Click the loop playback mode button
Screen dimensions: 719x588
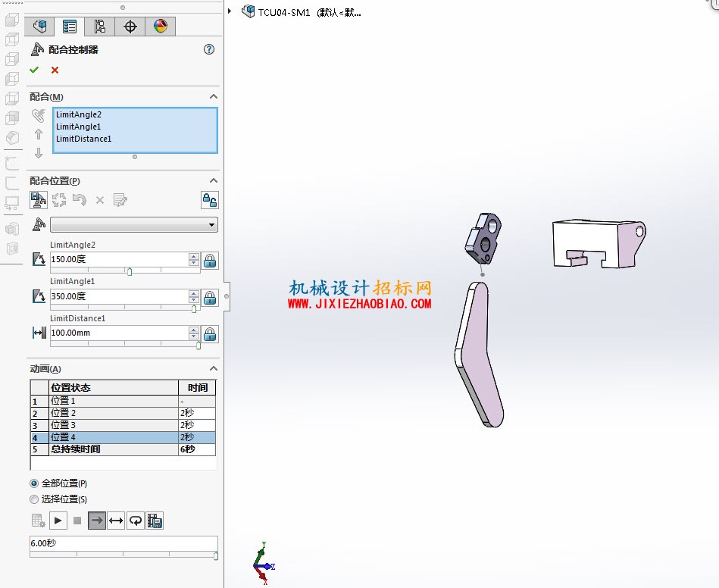(136, 521)
